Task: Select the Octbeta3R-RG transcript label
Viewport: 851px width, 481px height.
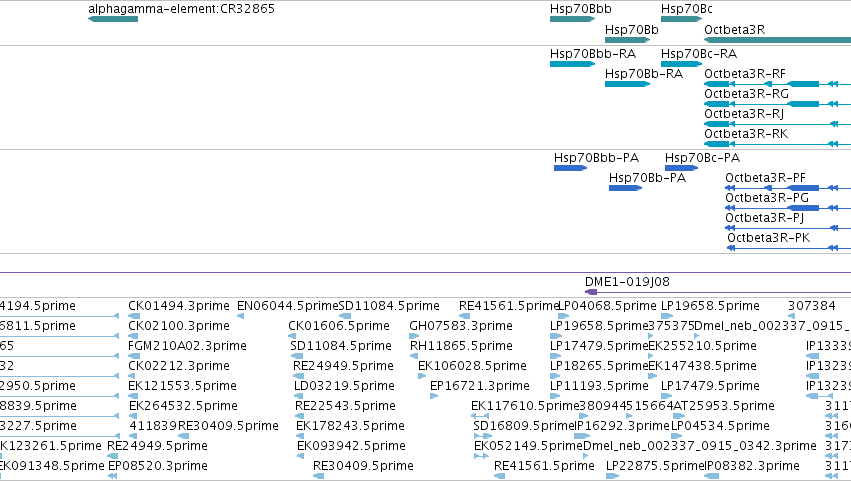Action: (x=746, y=94)
